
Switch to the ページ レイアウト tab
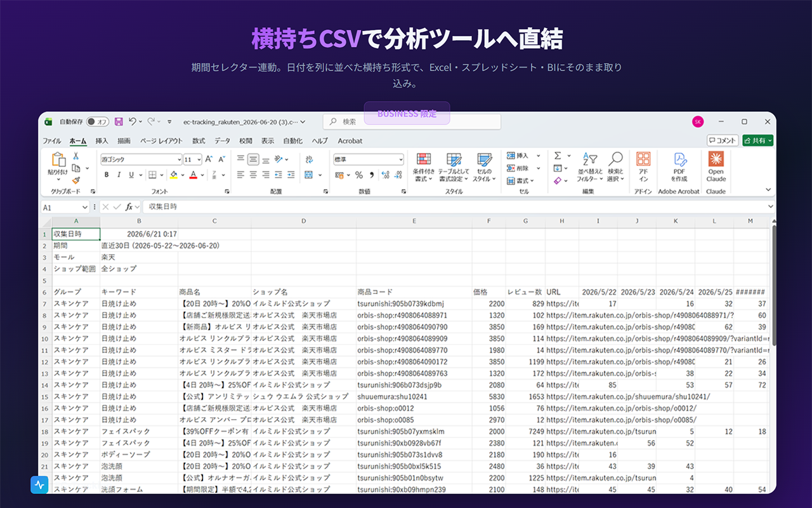[x=161, y=141]
